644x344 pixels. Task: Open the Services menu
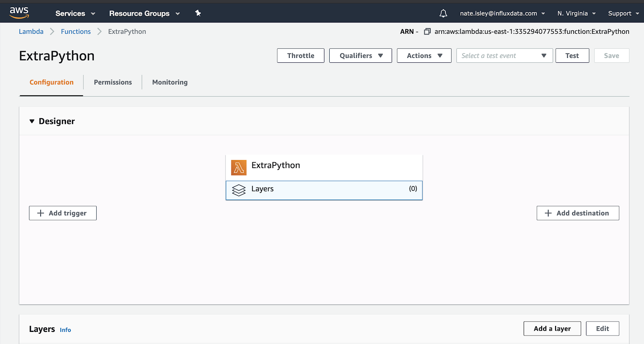[x=75, y=13]
